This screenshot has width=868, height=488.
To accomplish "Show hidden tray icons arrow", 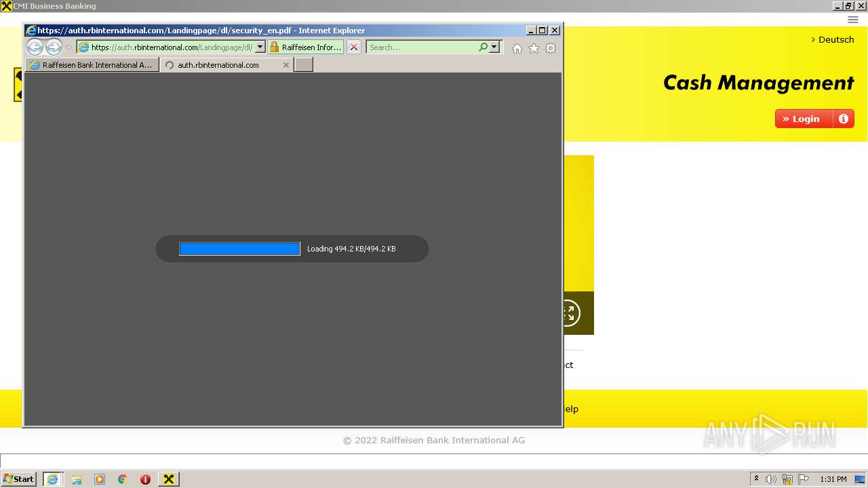I will pos(756,479).
